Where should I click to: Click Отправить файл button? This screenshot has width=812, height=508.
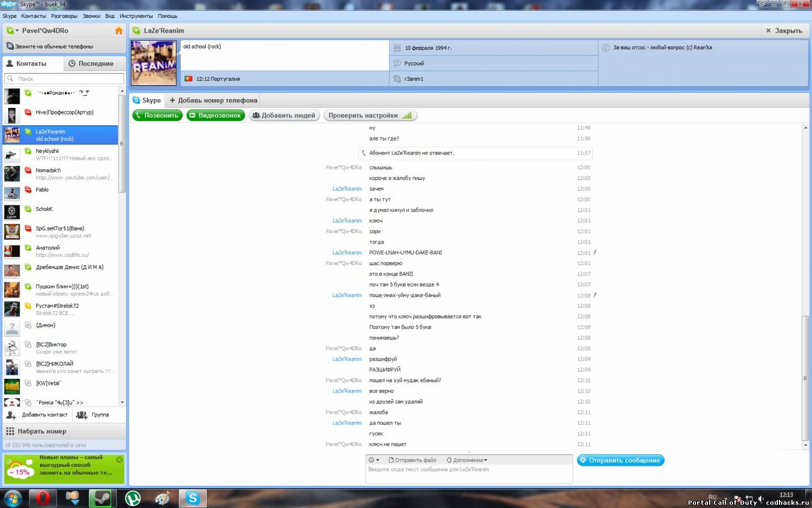click(x=412, y=460)
